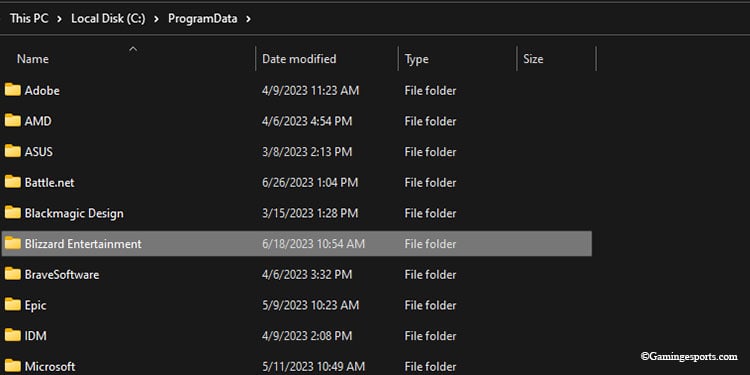Go to Local Disk (C:) breadcrumb
750x375 pixels.
point(108,19)
